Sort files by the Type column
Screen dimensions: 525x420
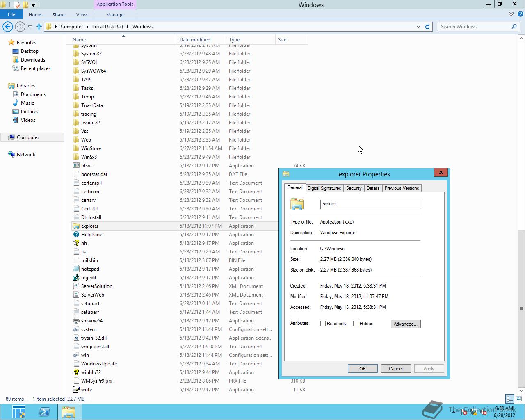click(251, 40)
